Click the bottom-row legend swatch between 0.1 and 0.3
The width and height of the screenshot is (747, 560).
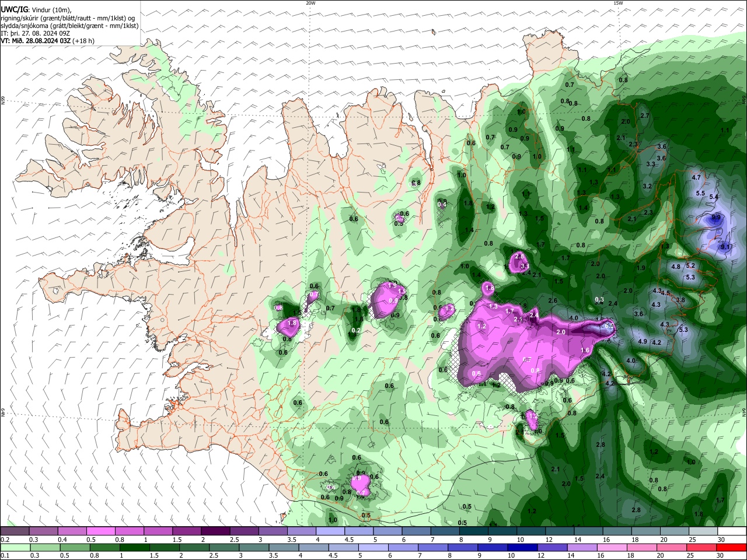pyautogui.click(x=15, y=547)
